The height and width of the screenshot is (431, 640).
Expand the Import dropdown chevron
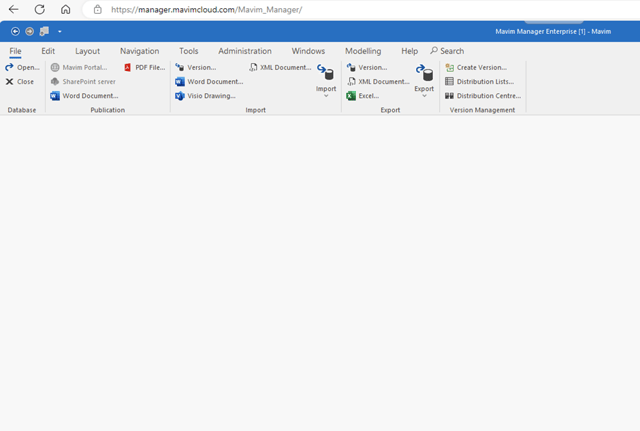click(326, 96)
